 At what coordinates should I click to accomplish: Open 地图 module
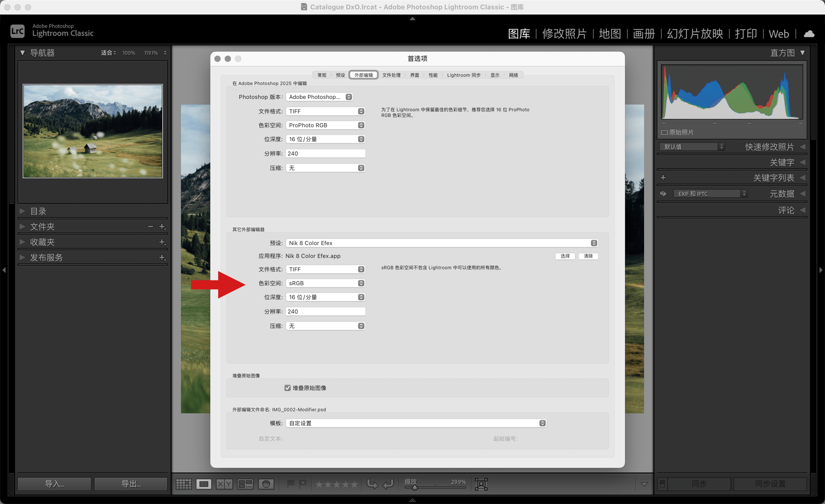610,34
